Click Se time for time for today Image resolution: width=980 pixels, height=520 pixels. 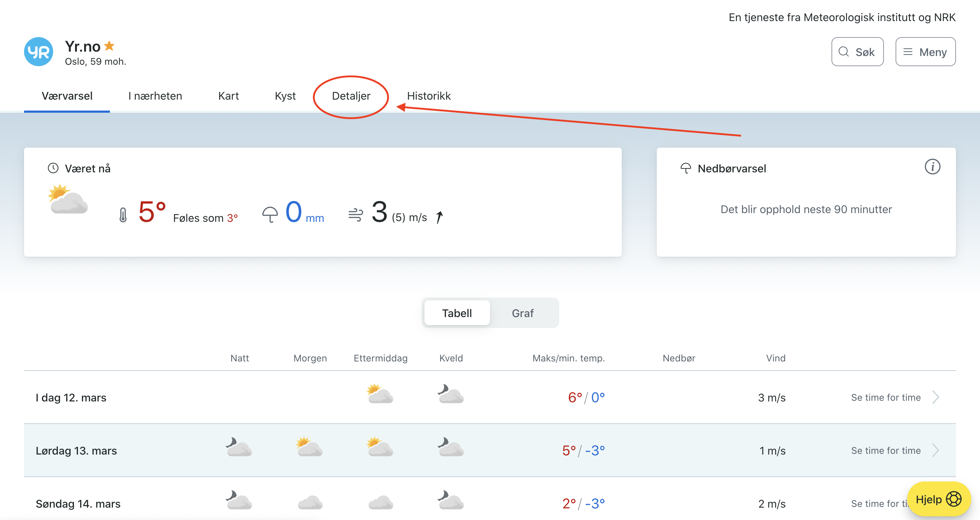point(886,397)
